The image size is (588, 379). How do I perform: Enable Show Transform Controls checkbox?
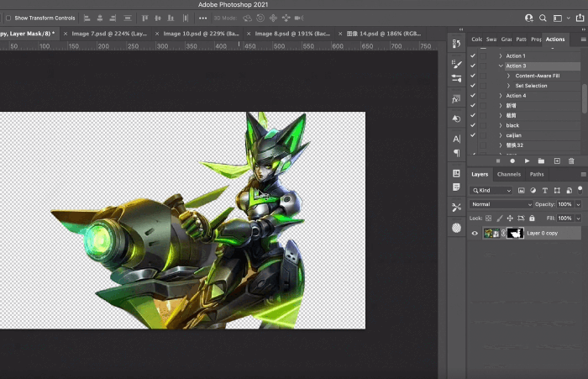[x=8, y=18]
